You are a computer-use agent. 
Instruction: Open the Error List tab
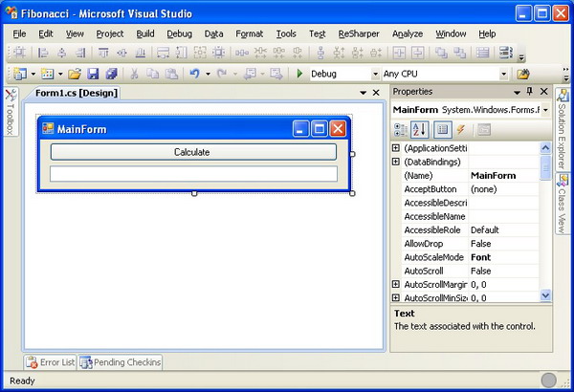click(x=51, y=362)
